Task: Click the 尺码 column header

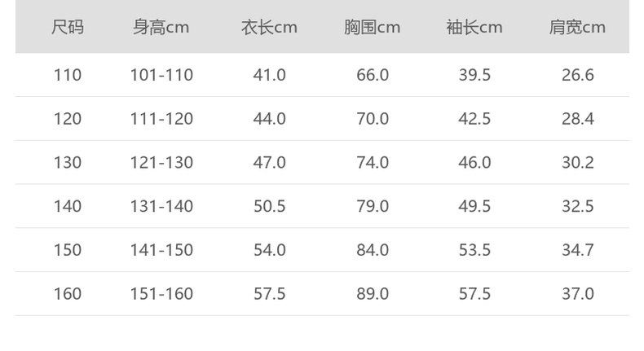Action: 68,28
